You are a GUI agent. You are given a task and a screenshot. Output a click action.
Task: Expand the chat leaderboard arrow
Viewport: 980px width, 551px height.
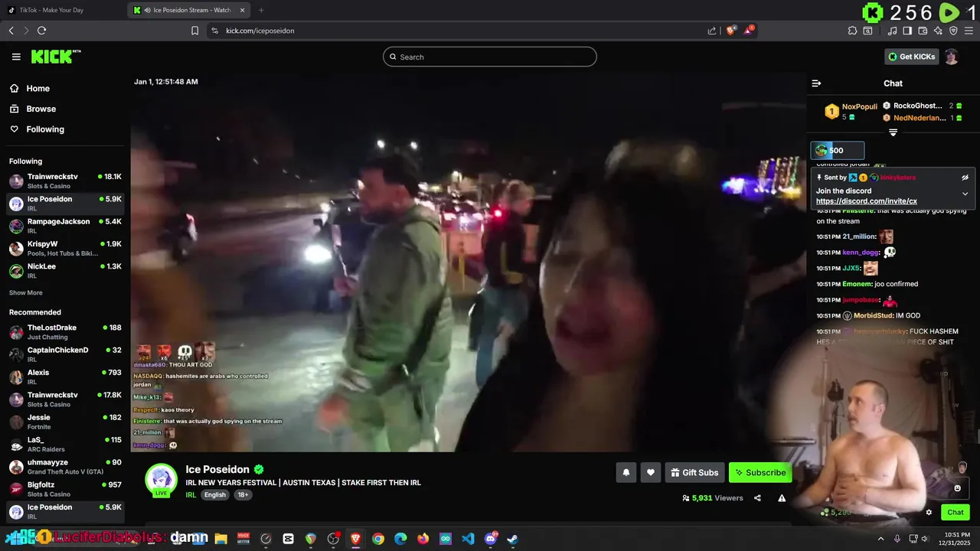[893, 132]
